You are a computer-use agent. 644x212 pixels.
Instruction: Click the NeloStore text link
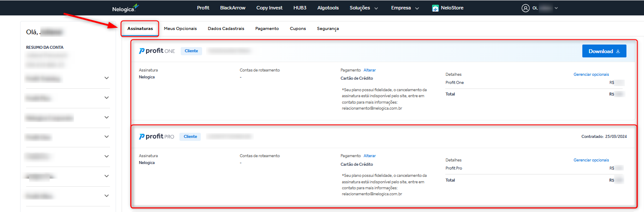coord(452,8)
